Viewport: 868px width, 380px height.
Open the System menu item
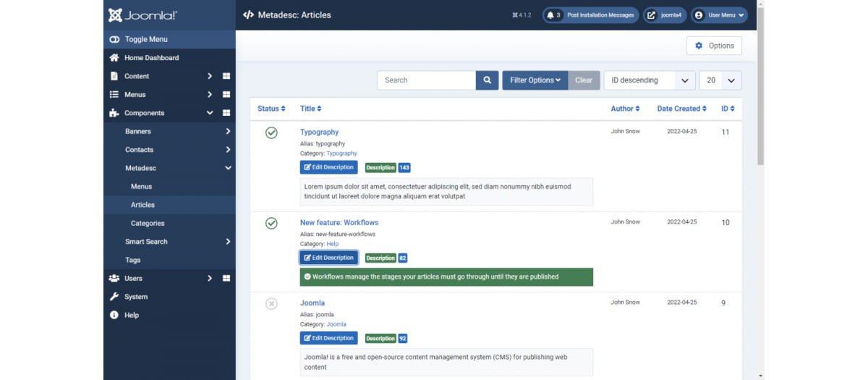click(169, 297)
